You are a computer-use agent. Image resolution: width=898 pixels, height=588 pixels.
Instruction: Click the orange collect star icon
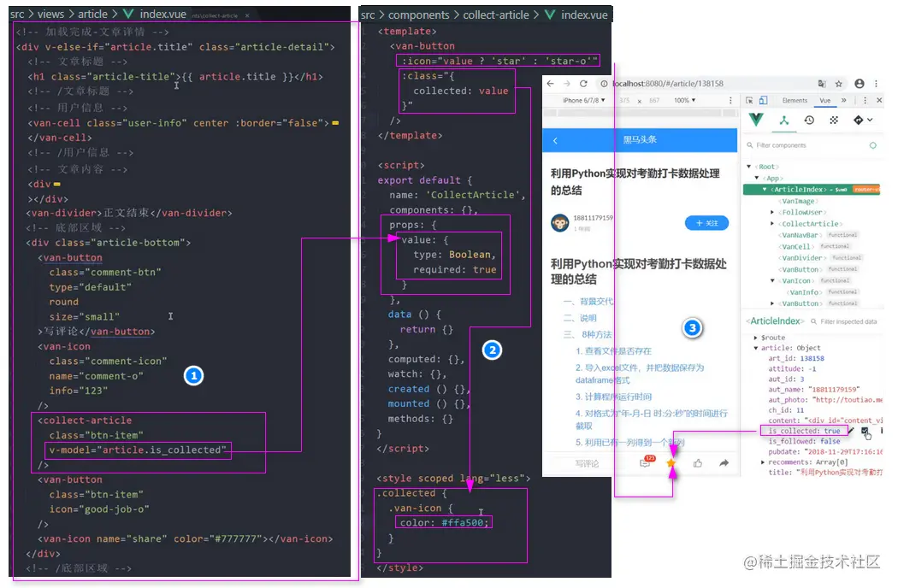click(x=671, y=462)
